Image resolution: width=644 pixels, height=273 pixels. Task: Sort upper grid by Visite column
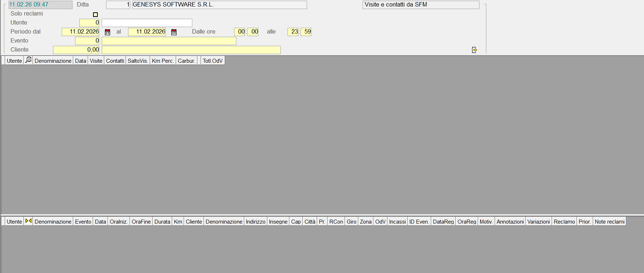tap(96, 61)
